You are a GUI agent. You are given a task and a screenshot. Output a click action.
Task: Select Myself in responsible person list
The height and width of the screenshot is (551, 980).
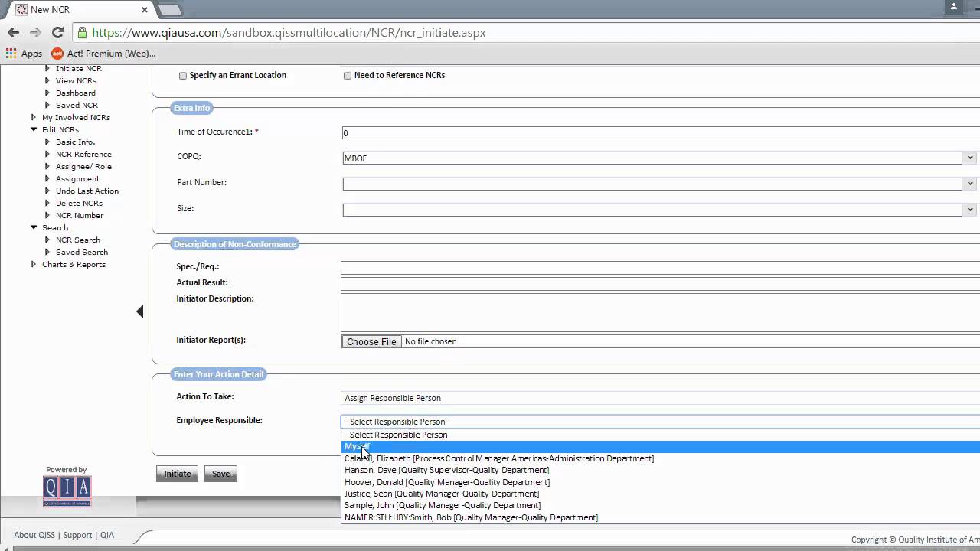660,447
